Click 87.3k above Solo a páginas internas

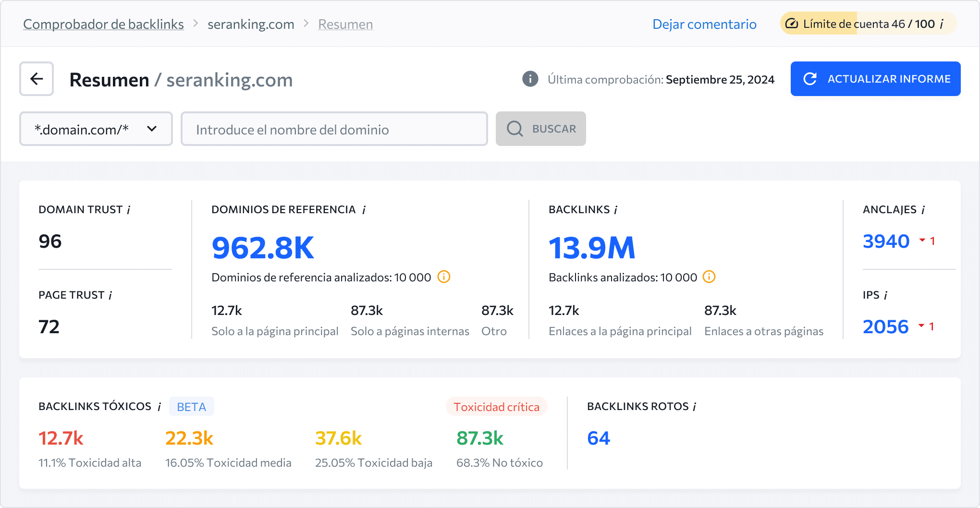click(x=367, y=311)
